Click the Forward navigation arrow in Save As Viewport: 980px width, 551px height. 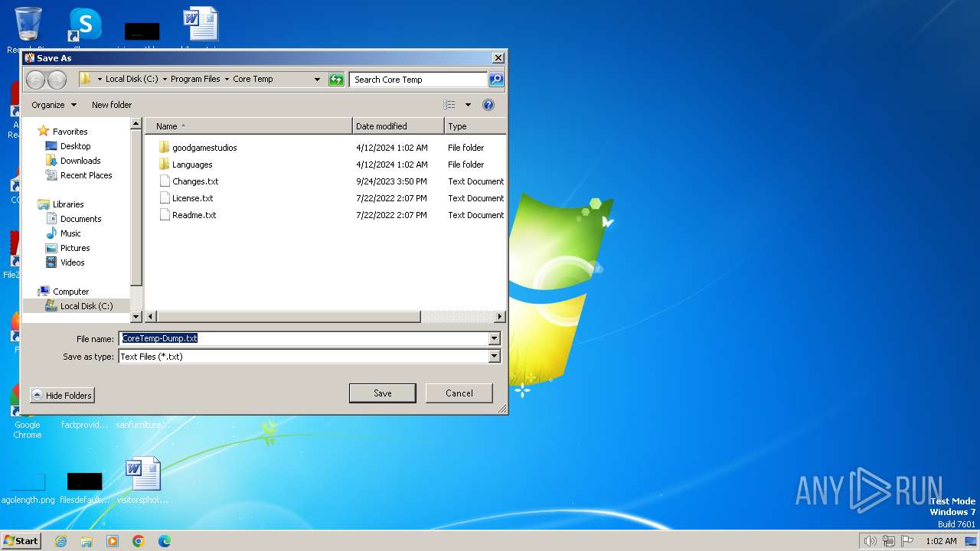click(x=57, y=80)
